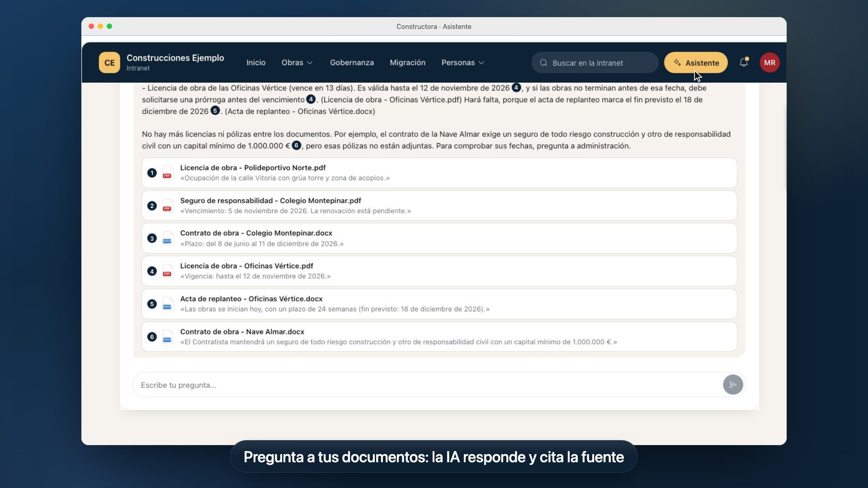Click source number 2 badge in the list
868x488 pixels.
point(152,206)
